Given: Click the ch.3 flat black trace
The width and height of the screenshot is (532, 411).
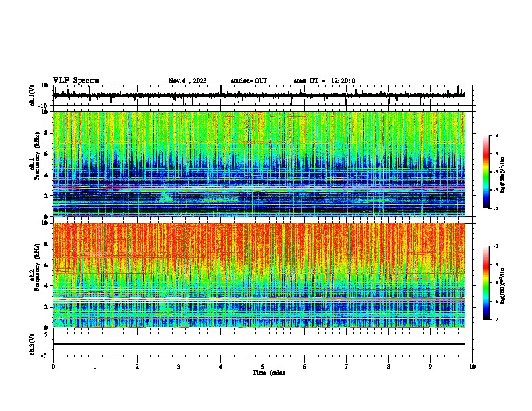Looking at the screenshot, I should click(259, 344).
